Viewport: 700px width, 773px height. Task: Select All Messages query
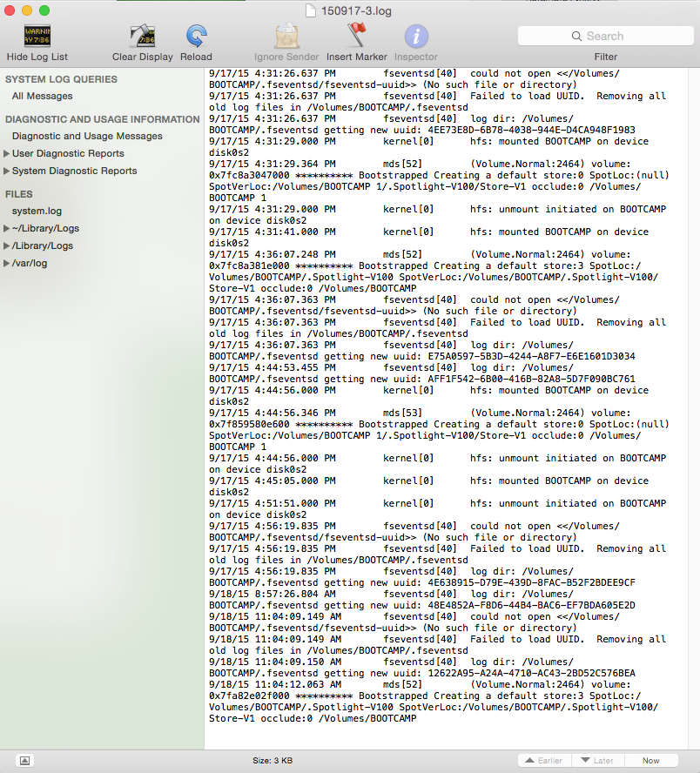[43, 96]
